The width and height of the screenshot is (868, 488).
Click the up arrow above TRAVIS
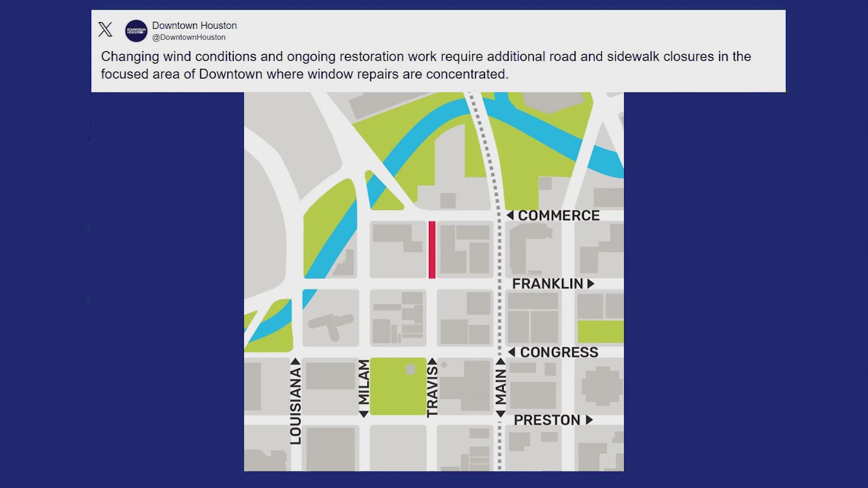(432, 361)
